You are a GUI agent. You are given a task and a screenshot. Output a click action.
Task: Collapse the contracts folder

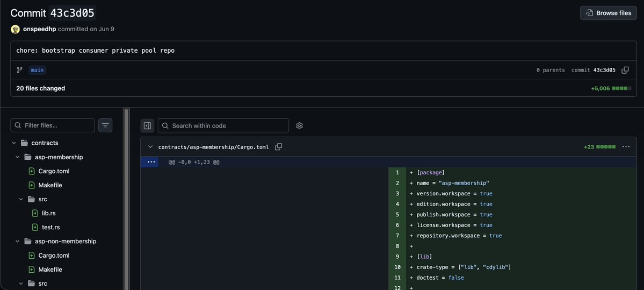[14, 143]
